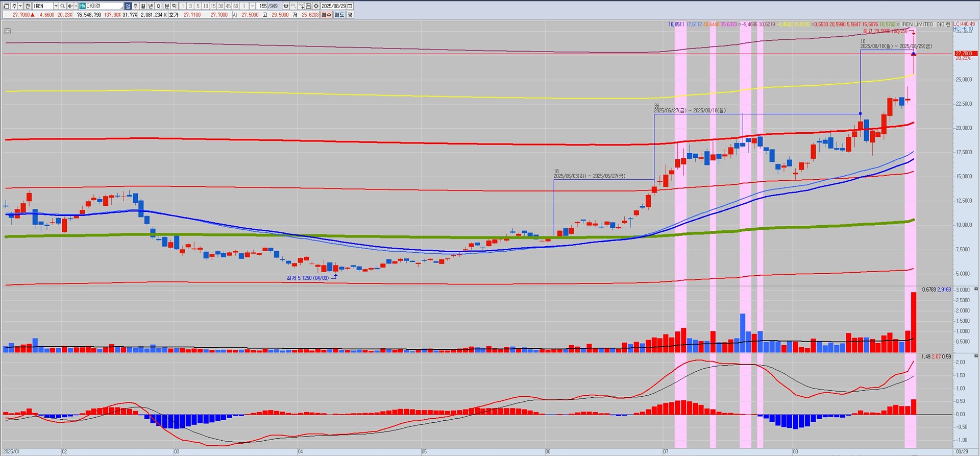This screenshot has width=980, height=456.
Task: Choose the 5 interval preset
Action: (198, 6)
